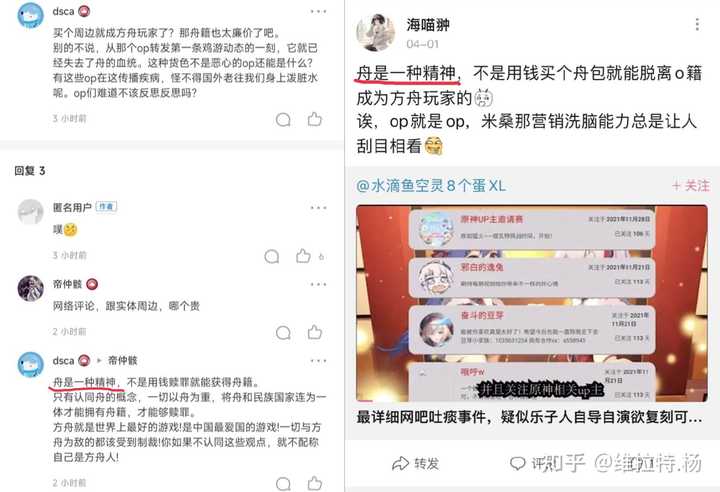Open 海喵翀's avatar profile
720x492 pixels.
click(x=375, y=32)
